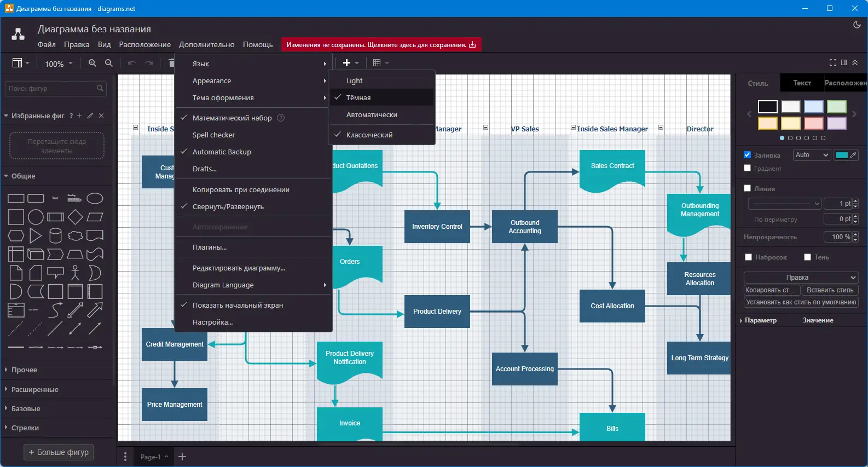Click the zoom out magnifier icon
This screenshot has height=467, width=868.
coord(109,63)
